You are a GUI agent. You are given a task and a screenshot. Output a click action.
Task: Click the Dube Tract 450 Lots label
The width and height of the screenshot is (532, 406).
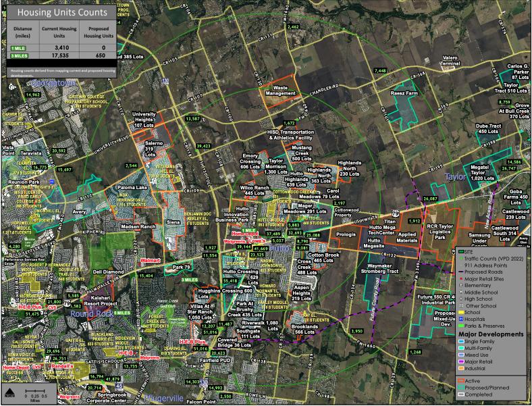click(x=488, y=128)
